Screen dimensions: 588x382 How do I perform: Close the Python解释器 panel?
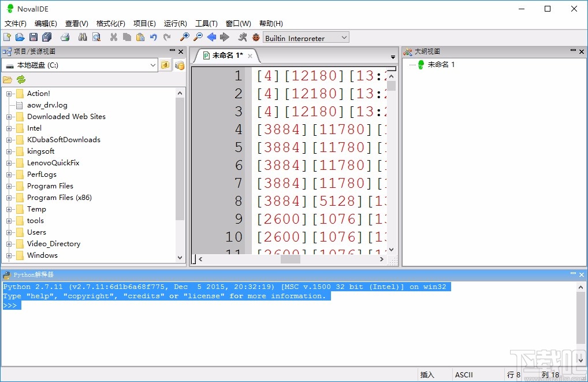[582, 275]
